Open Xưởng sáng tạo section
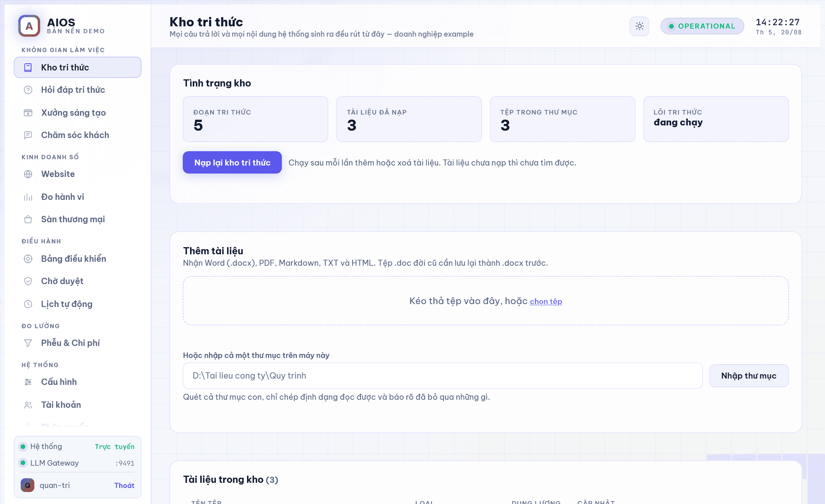Viewport: 825px width, 504px height. pyautogui.click(x=78, y=113)
